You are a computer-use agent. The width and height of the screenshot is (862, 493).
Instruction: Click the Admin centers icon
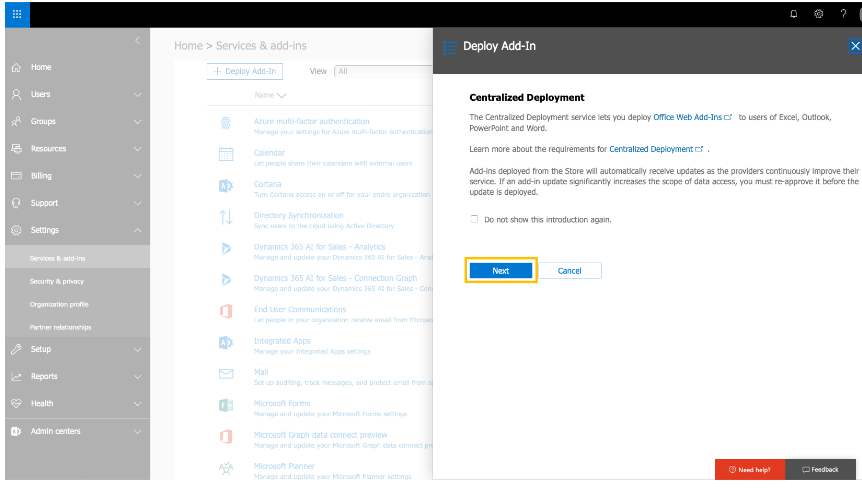click(16, 431)
